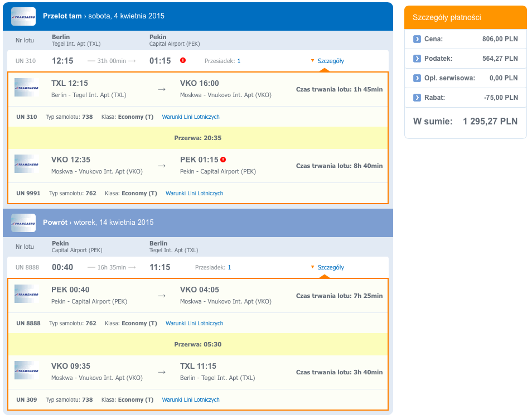The height and width of the screenshot is (419, 532).
Task: Collapse return flight Szczegóły details
Action: (x=331, y=267)
